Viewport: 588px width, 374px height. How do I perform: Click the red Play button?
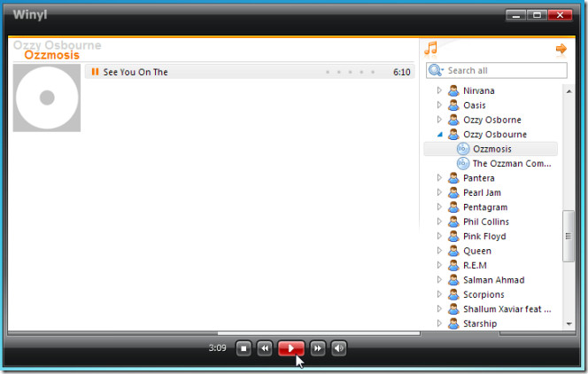tap(291, 348)
